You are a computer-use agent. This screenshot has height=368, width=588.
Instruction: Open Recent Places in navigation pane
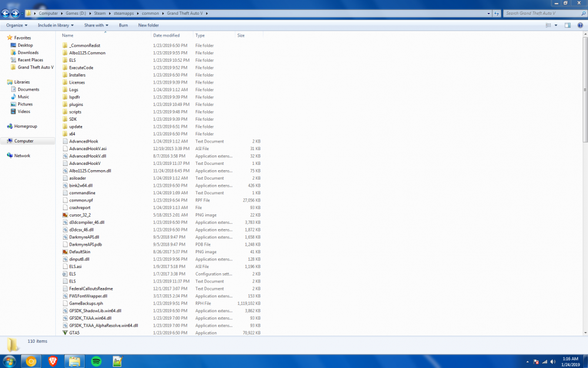(x=31, y=60)
